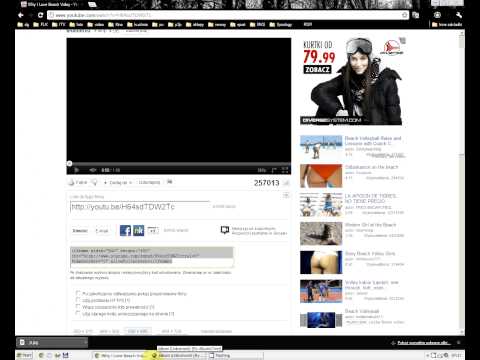The height and width of the screenshot is (360, 480).
Task: Mute the video using the speaker icon
Action: (93, 170)
